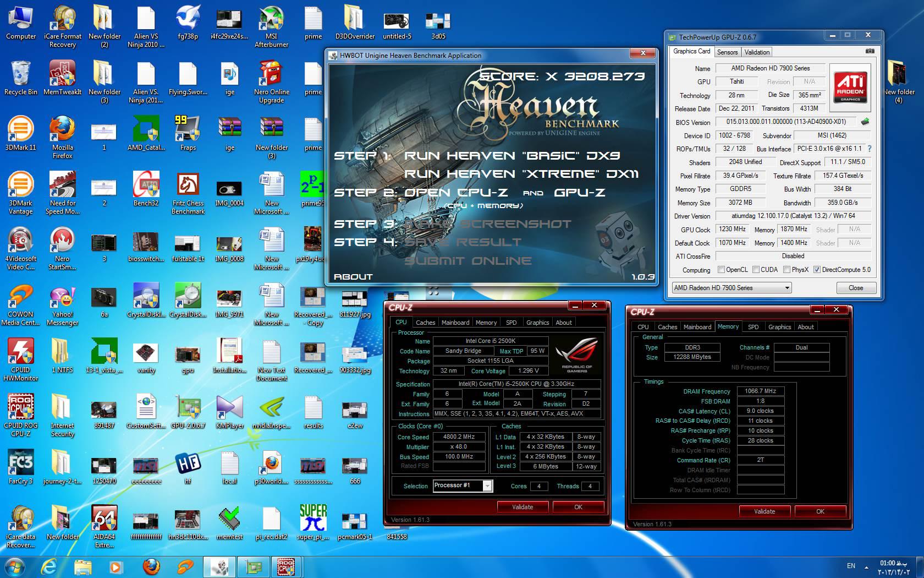Screen dimensions: 924x578
Task: Open the GPU-Z.0.6.7 desktop icon
Action: click(x=188, y=411)
